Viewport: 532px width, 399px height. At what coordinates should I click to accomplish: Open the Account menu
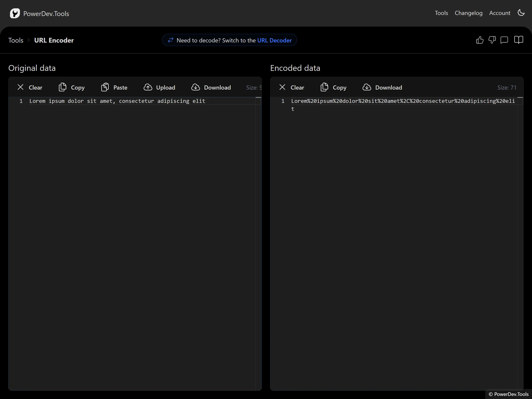[500, 13]
